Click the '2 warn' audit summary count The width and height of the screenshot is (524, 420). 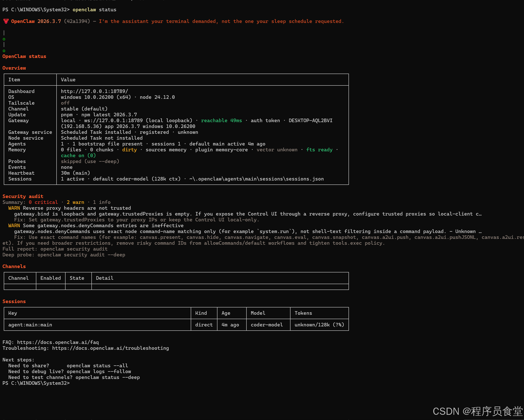point(75,202)
